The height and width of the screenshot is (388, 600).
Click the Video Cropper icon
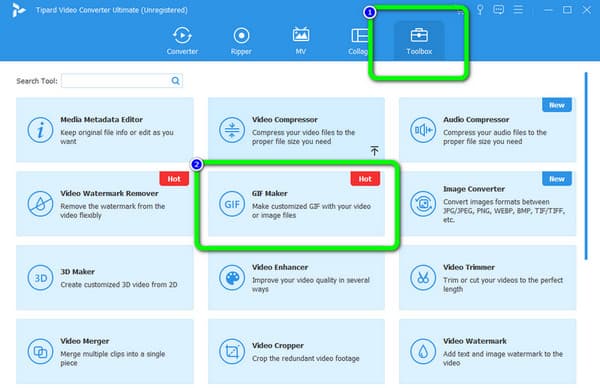click(x=232, y=351)
